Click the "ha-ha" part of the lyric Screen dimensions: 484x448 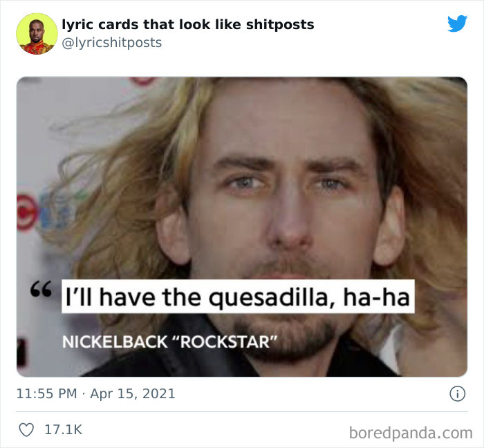[x=376, y=297]
